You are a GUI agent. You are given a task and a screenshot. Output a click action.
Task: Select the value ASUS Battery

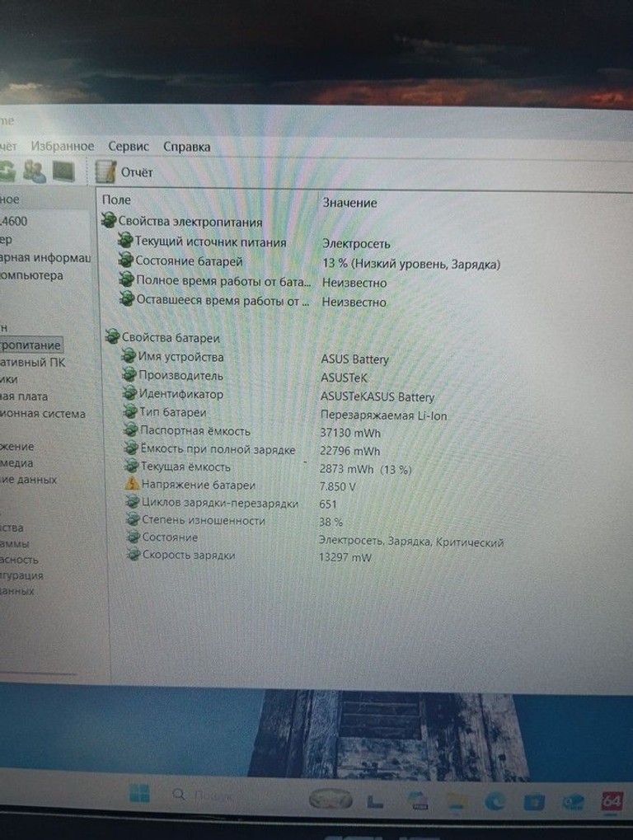[354, 359]
